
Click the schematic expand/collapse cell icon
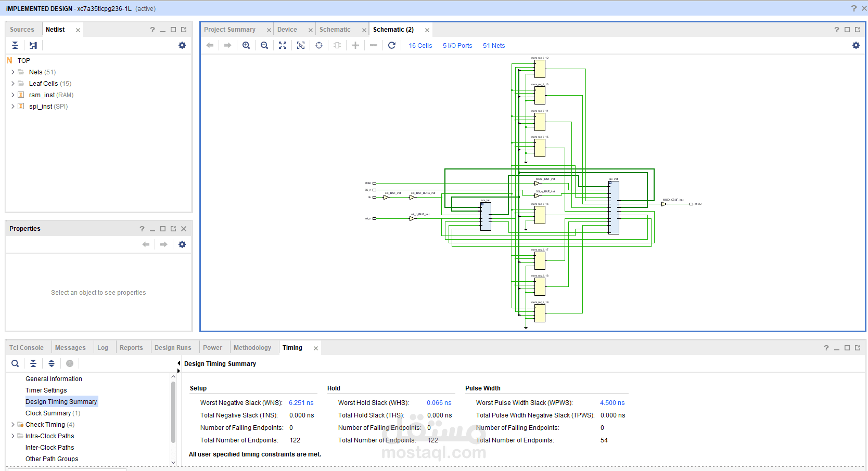337,45
